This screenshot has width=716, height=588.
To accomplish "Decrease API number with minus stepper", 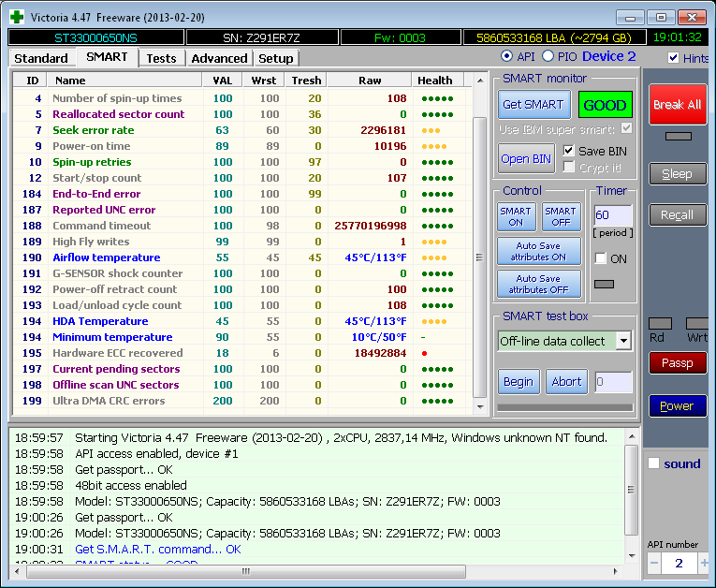I will coord(655,563).
